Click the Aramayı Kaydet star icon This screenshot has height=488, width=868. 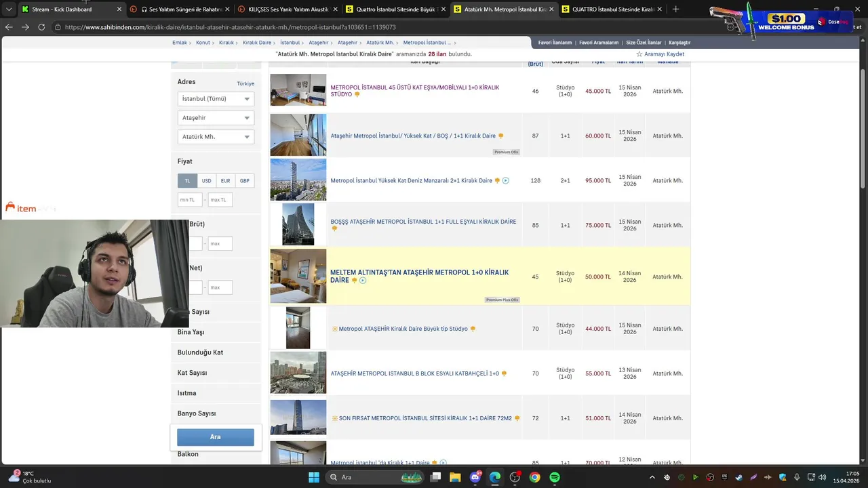click(x=639, y=54)
